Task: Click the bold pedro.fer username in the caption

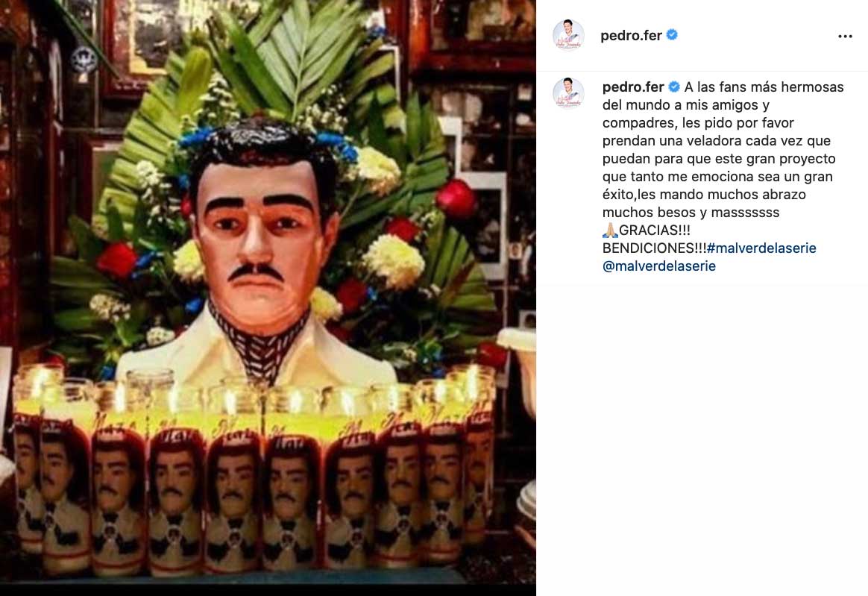Action: 633,87
